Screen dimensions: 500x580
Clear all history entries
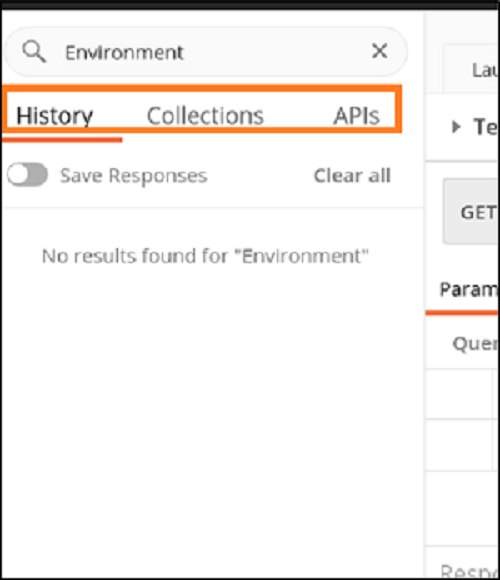pos(352,175)
